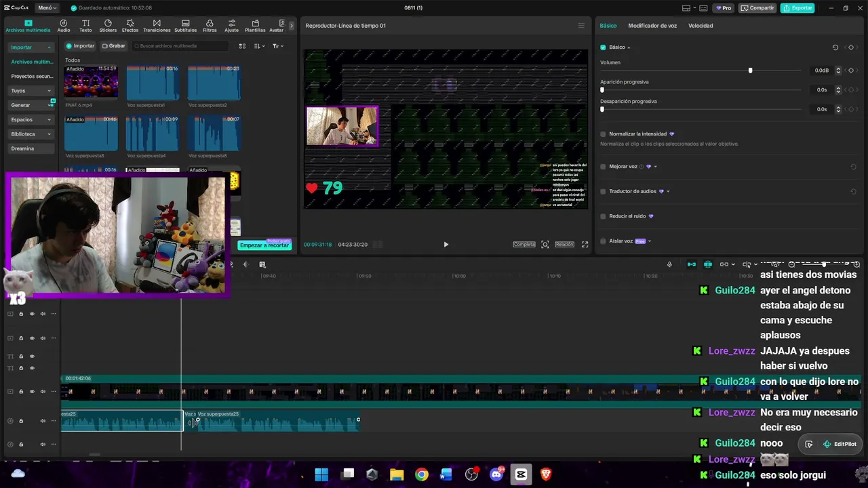This screenshot has height=488, width=868.
Task: Click the timeline microphone record icon
Action: click(x=669, y=264)
